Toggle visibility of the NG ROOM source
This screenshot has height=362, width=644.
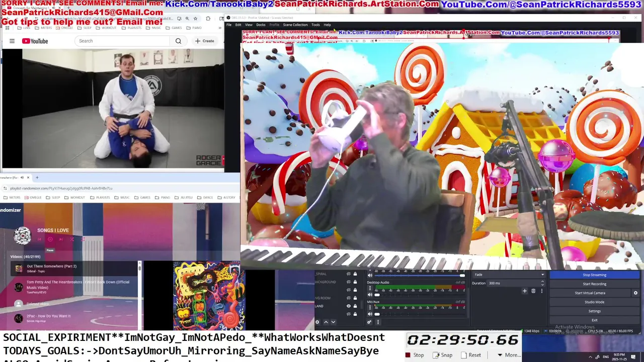pos(348,298)
